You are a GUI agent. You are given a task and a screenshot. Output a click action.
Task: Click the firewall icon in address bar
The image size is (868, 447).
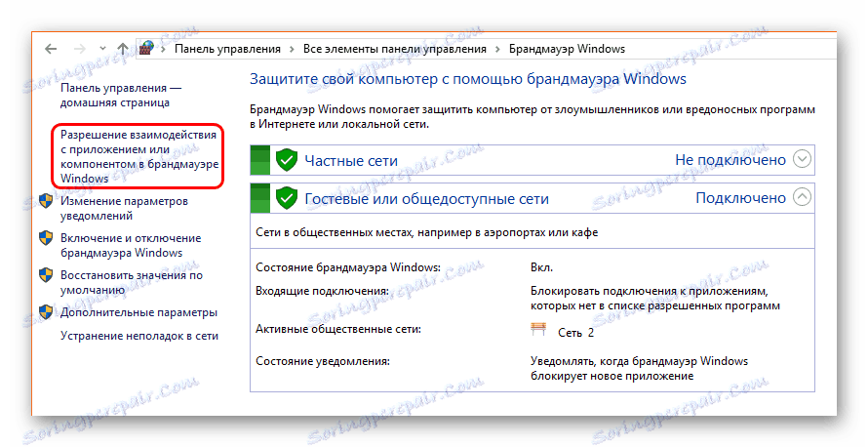[x=146, y=48]
